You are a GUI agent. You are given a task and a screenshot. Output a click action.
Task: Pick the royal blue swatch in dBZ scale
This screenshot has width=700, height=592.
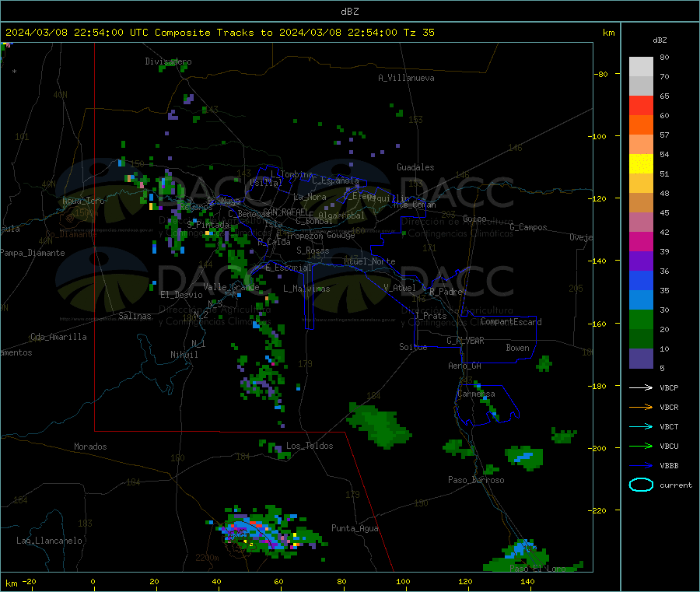(641, 280)
